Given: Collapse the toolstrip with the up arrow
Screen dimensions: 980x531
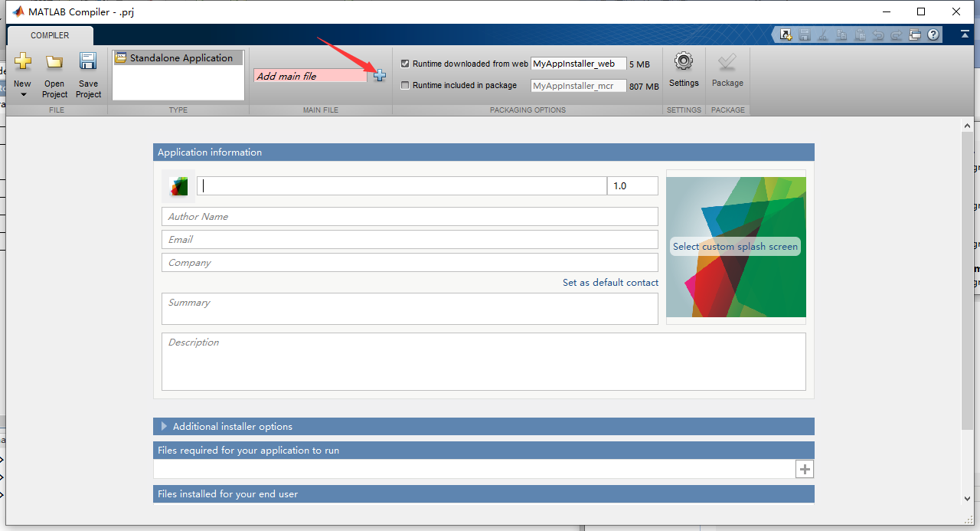Looking at the screenshot, I should (964, 34).
